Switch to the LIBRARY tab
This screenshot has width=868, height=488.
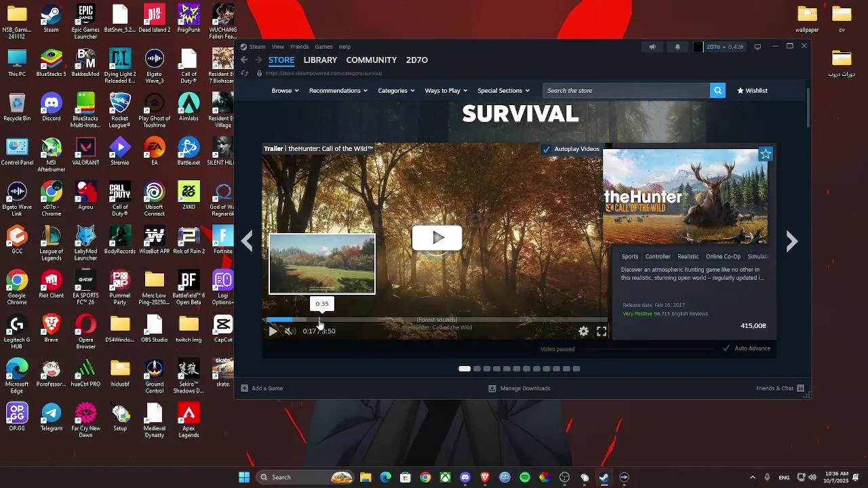tap(320, 60)
